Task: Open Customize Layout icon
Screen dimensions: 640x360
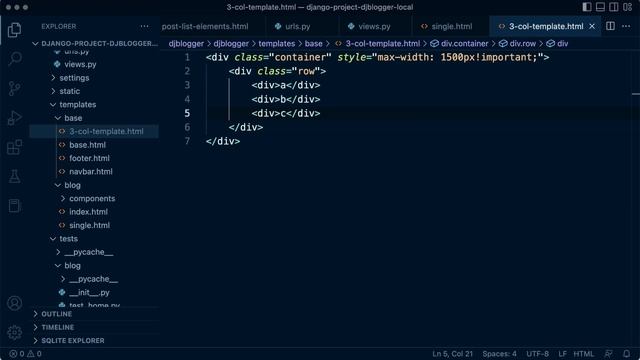Action: point(628,7)
